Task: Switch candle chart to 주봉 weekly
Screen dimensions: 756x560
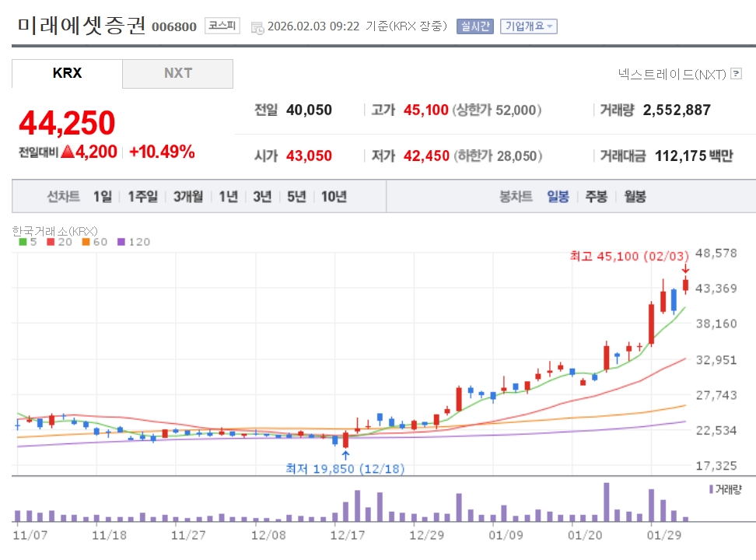Action: point(596,196)
